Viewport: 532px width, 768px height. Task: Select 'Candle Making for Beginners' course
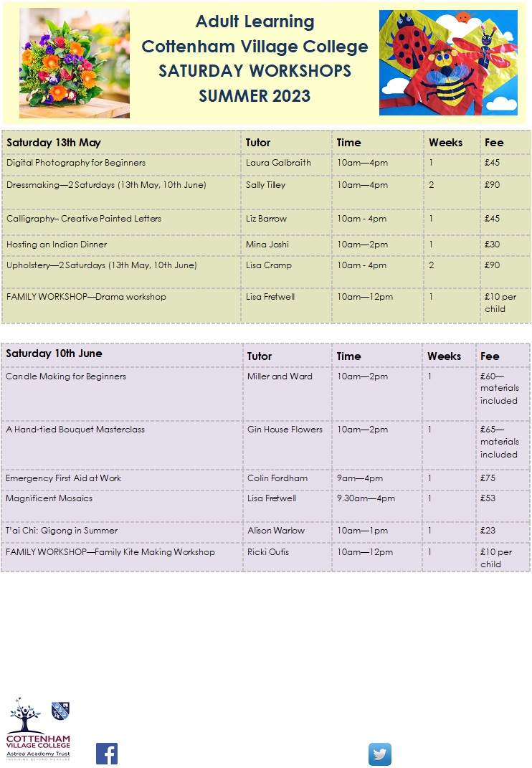(66, 376)
